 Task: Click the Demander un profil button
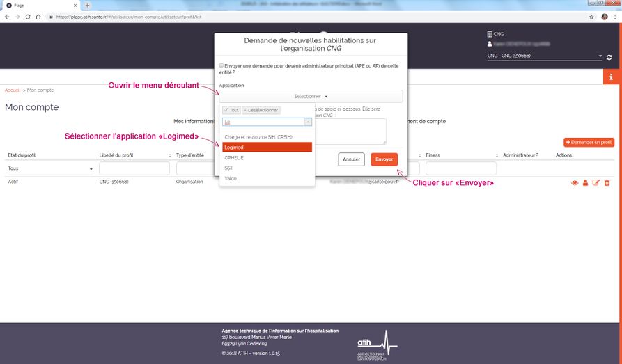589,143
